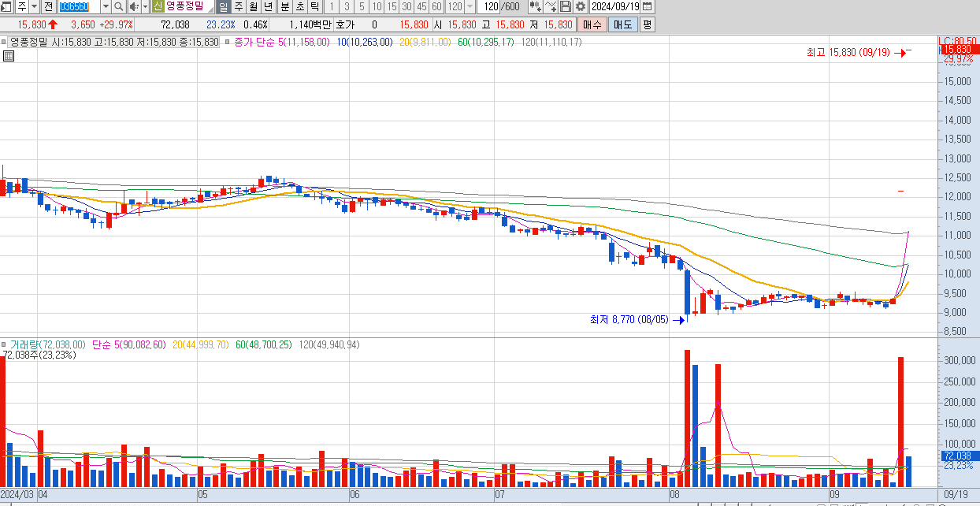Choose the 5 interval button
The image size is (980, 506).
[362, 6]
